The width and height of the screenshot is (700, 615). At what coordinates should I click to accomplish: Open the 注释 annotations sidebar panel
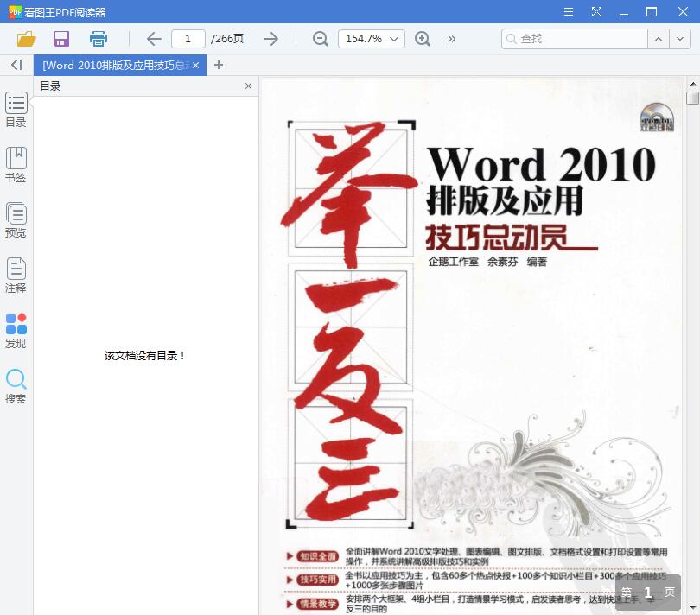16,276
